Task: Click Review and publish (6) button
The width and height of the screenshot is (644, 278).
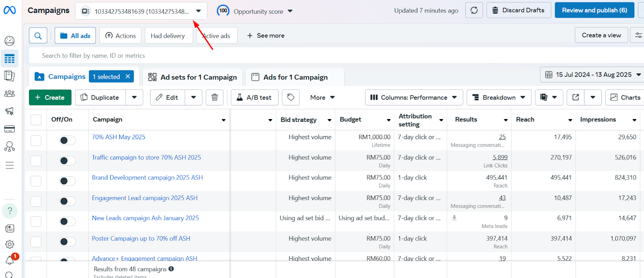Action: pyautogui.click(x=594, y=10)
